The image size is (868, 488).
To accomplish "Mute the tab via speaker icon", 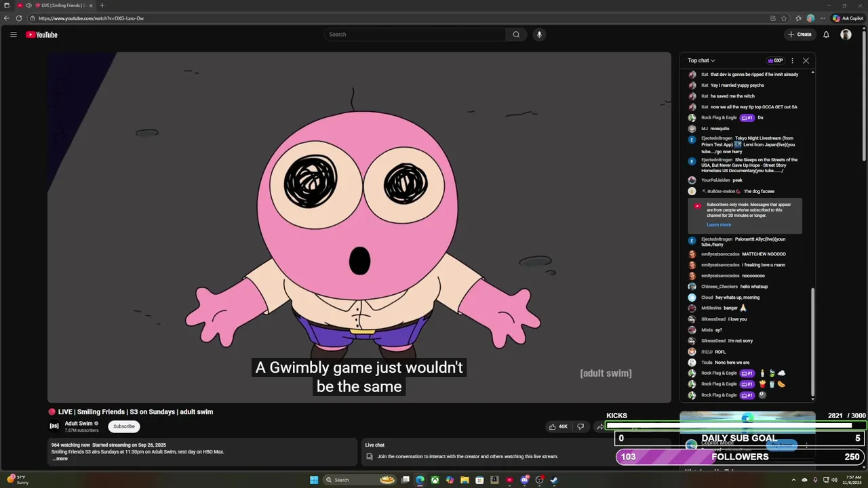I will (x=28, y=5).
